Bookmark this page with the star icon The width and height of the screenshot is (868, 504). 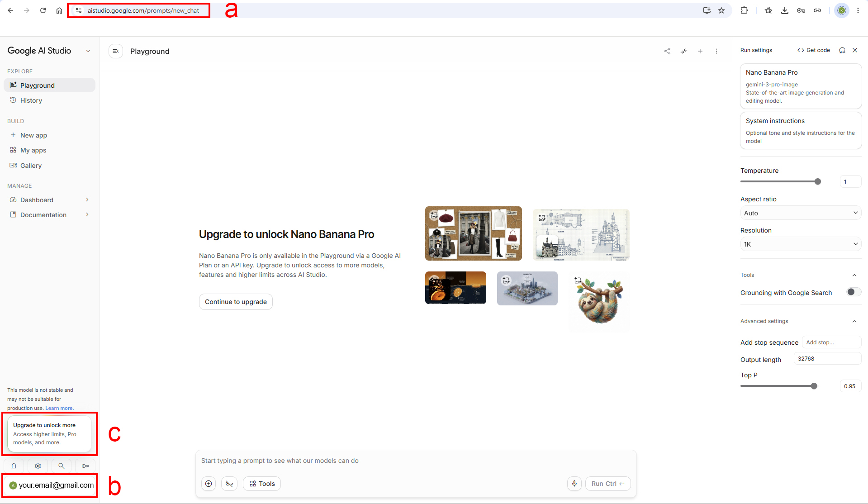pyautogui.click(x=721, y=10)
